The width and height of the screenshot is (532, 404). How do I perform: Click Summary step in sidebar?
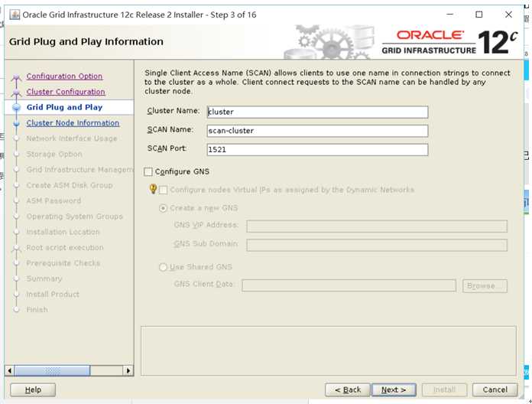point(44,279)
